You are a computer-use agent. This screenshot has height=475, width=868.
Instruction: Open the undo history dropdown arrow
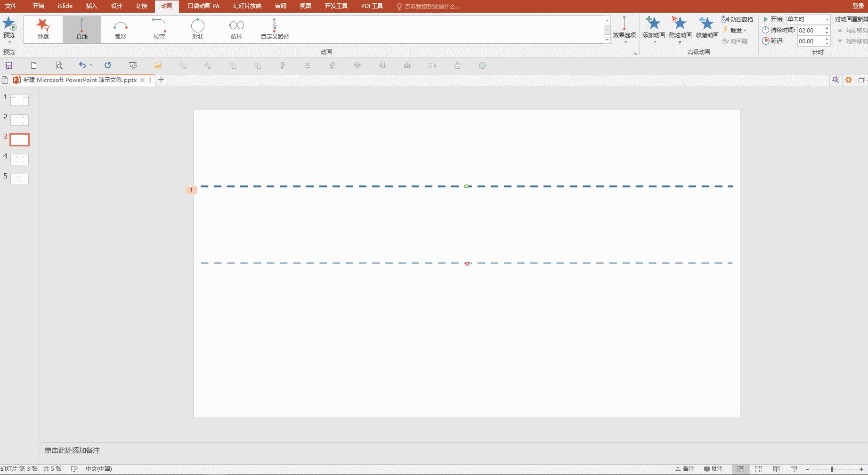pyautogui.click(x=91, y=65)
